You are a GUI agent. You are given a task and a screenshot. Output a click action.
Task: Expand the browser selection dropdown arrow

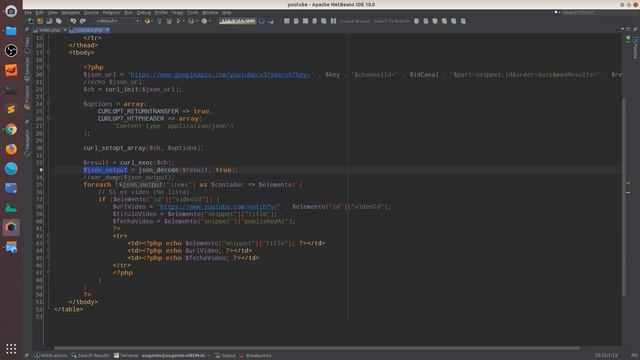(152, 21)
